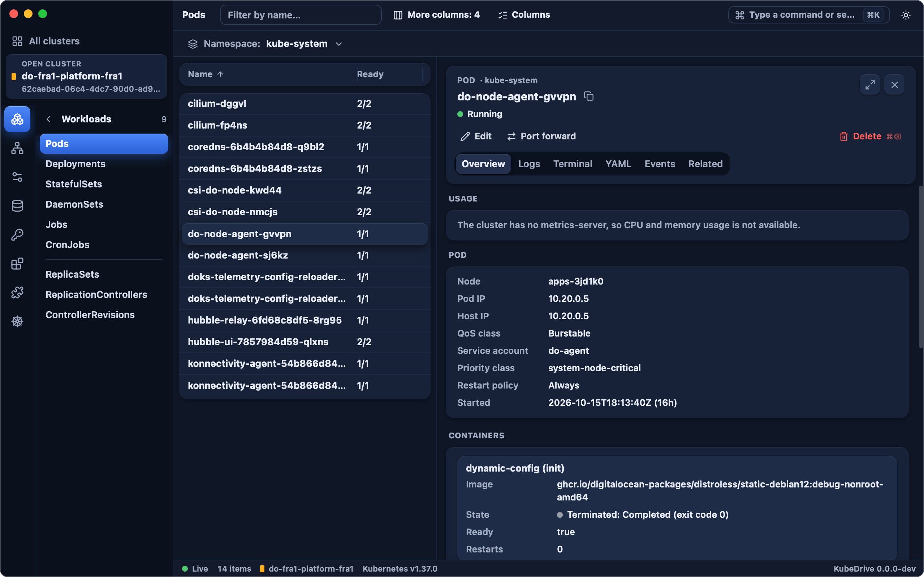
Task: Switch to the Related tab
Action: tap(705, 164)
